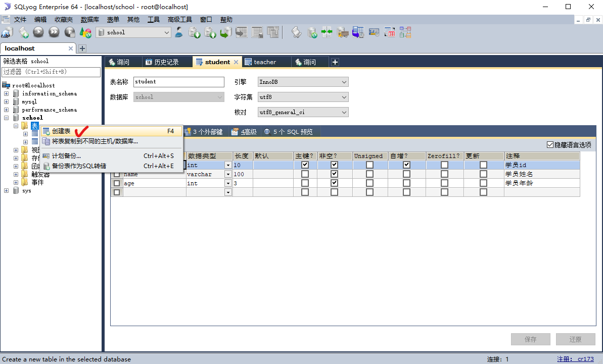Open the 文件 menu

(x=20, y=20)
